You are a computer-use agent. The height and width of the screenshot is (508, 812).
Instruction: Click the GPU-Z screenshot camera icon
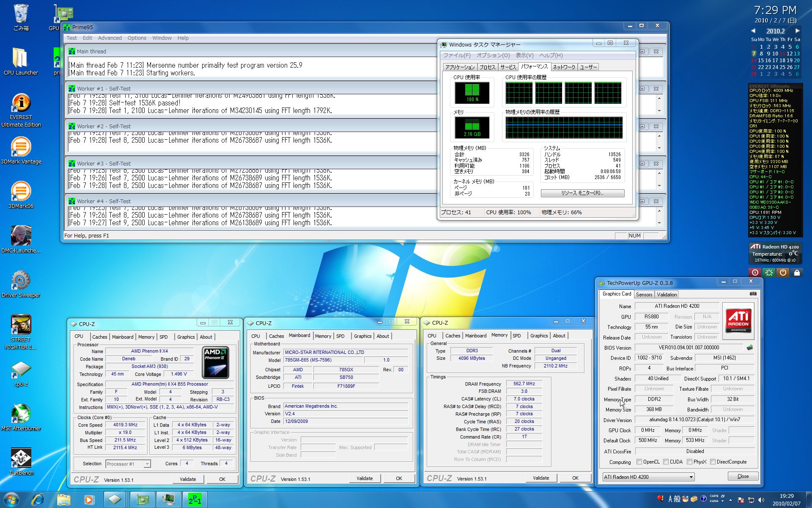click(x=753, y=294)
